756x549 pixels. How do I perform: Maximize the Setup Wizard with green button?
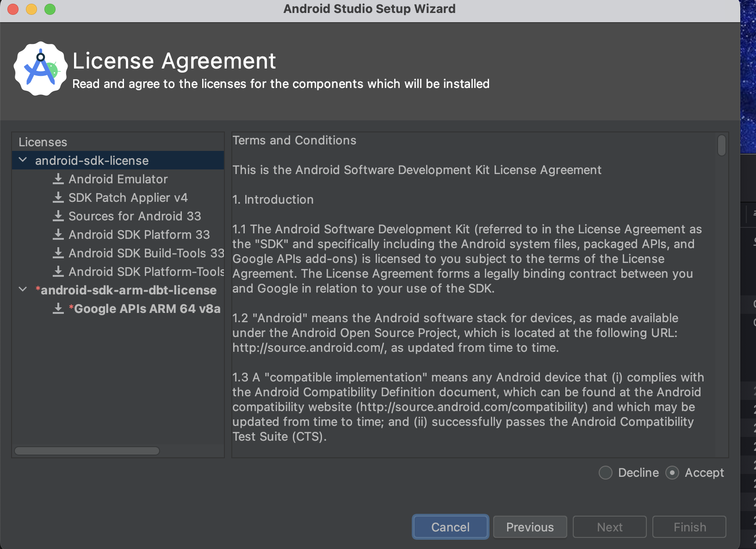[50, 9]
